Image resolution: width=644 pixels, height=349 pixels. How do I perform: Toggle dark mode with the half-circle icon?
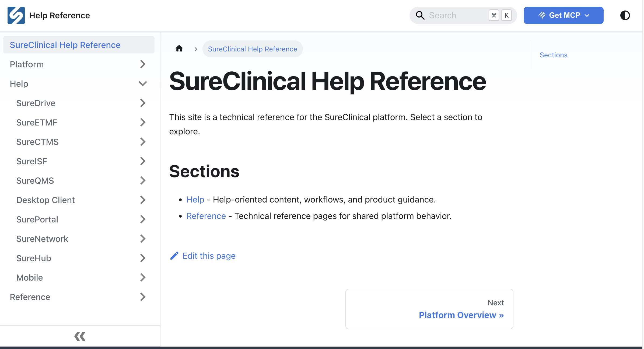(625, 15)
